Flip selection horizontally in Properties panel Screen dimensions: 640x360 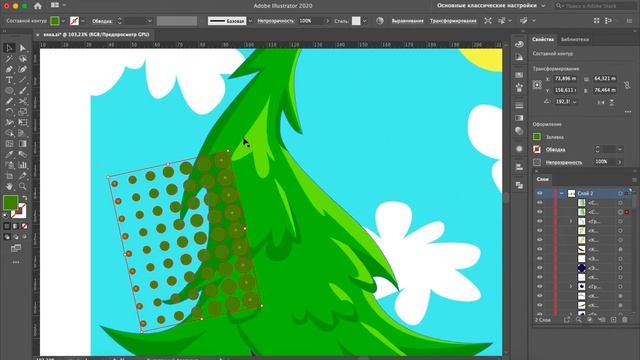tap(601, 102)
